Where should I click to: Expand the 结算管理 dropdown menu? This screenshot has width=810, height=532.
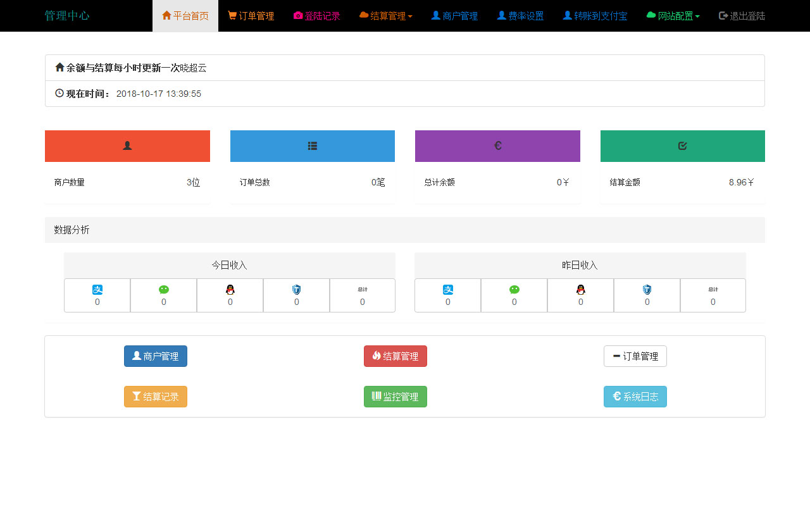(386, 15)
